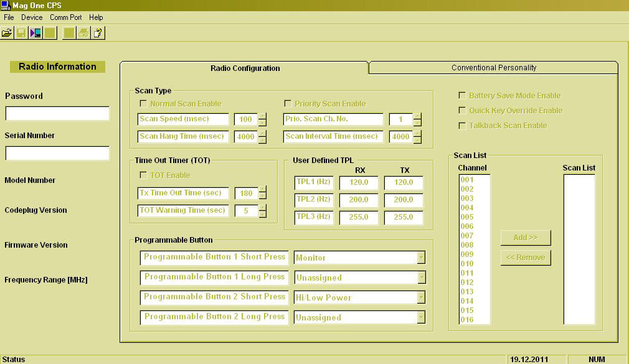Enable the Priority Scan Enable checkbox
The height and width of the screenshot is (364, 629).
[288, 103]
